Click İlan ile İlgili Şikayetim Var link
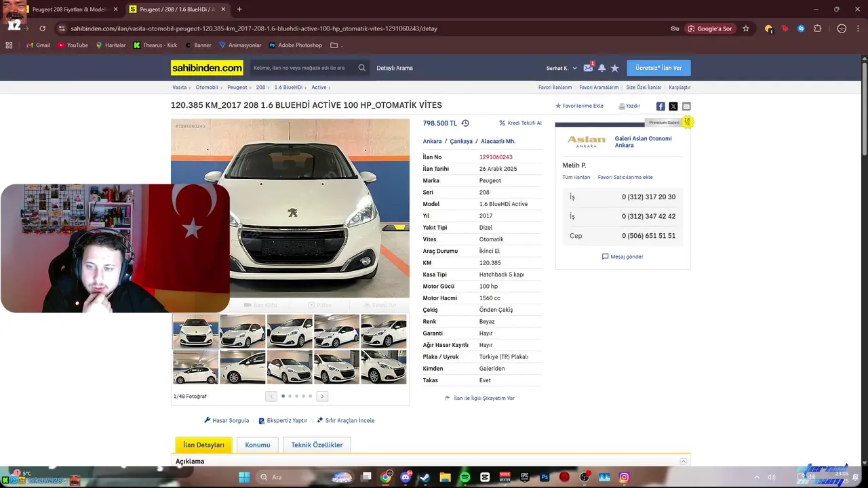Viewport: 868px width, 488px height. 479,399
